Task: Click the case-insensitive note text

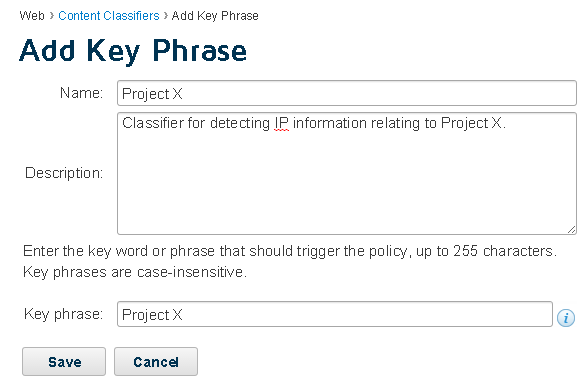Action: click(135, 272)
